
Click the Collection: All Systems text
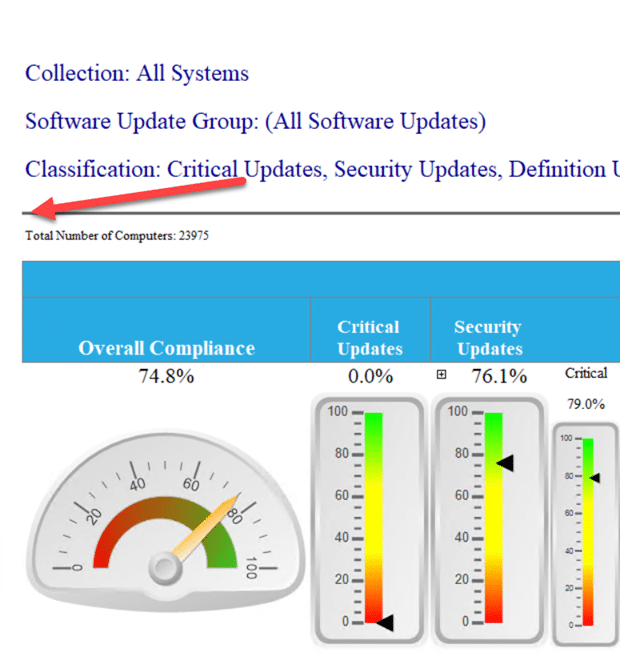click(x=137, y=73)
